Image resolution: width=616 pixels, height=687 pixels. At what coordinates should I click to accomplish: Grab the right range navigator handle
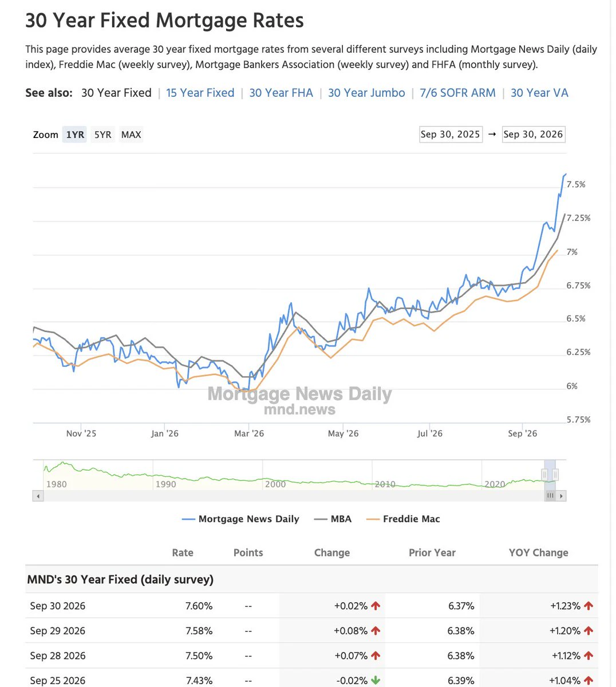555,475
